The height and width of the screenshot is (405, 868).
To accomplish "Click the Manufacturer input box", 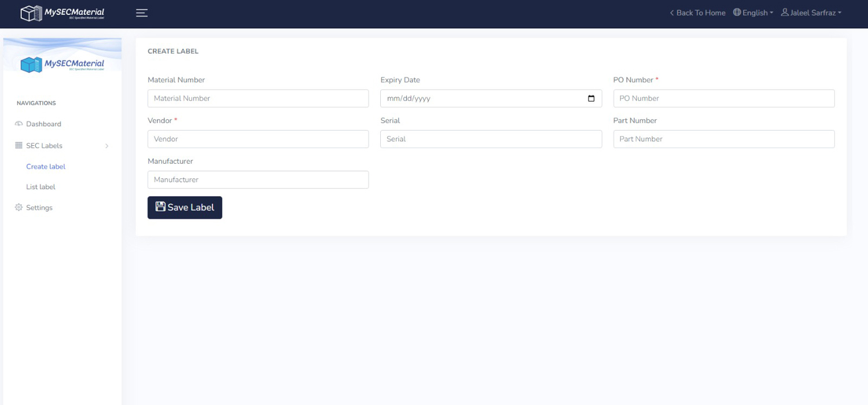I will pyautogui.click(x=258, y=179).
